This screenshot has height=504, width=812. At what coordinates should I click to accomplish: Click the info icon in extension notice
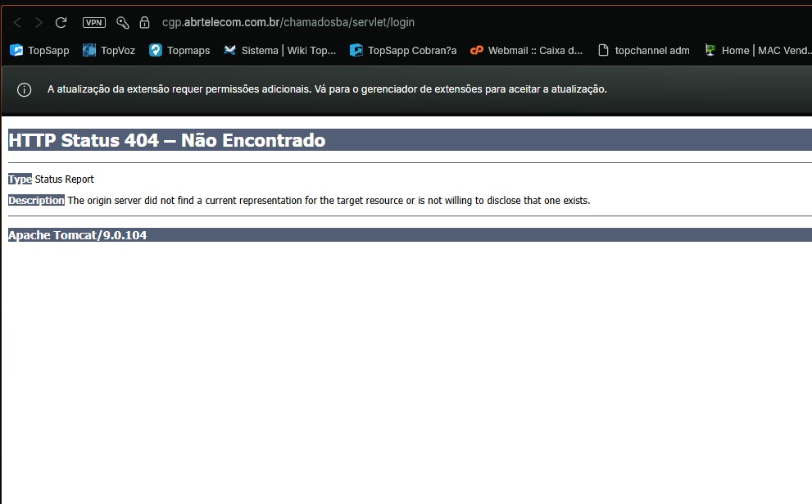[25, 89]
